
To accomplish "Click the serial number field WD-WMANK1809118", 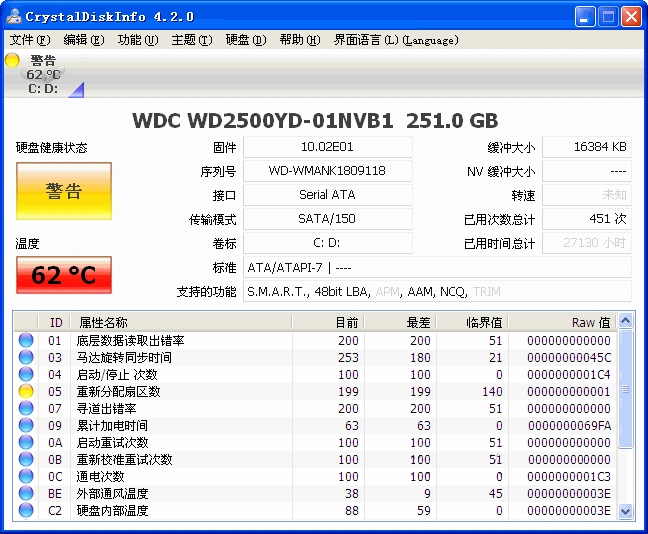I will [x=327, y=171].
